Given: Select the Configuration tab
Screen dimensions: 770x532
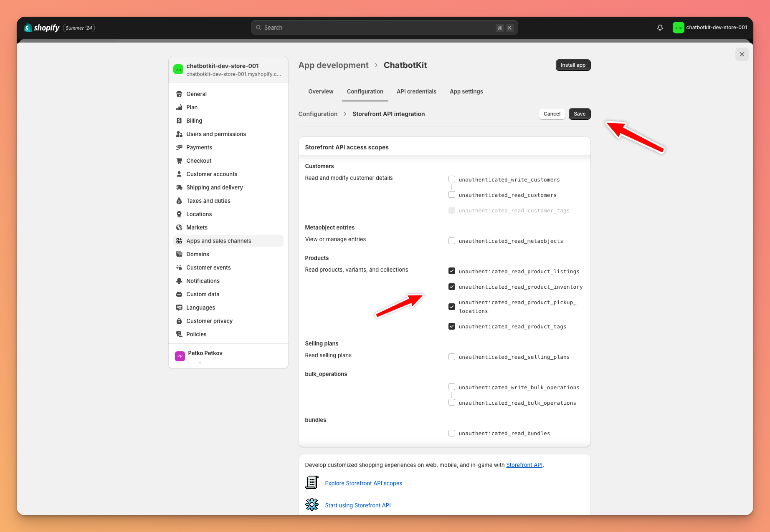Looking at the screenshot, I should 365,91.
